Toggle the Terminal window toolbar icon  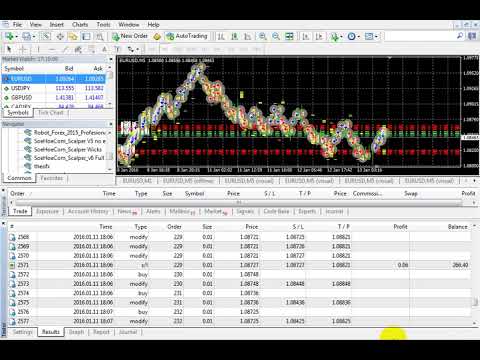click(86, 36)
